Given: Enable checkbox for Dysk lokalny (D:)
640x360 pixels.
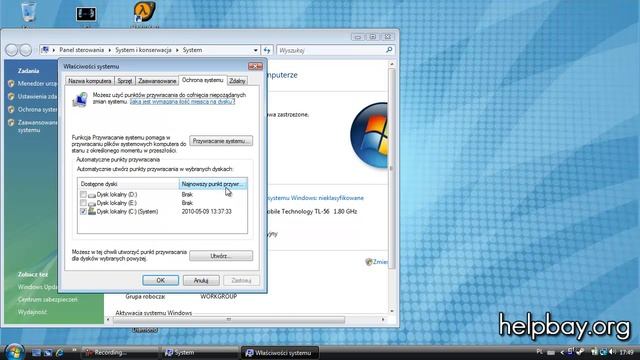Looking at the screenshot, I should point(83,194).
